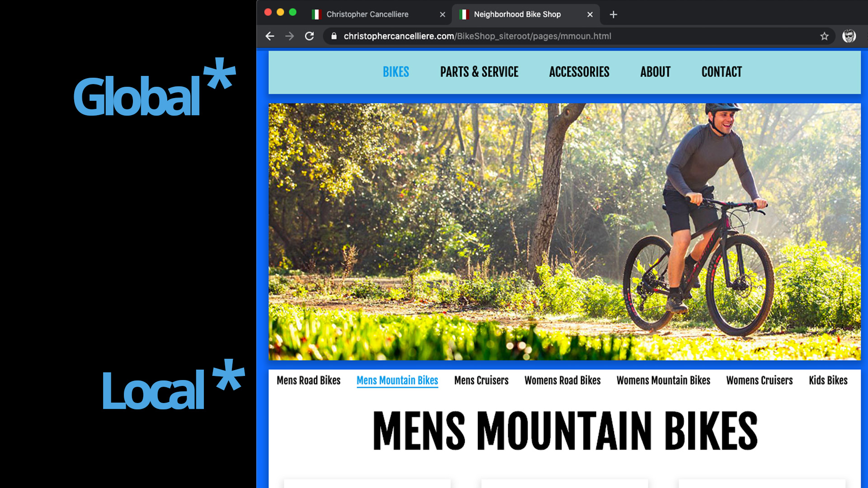Viewport: 868px width, 488px height.
Task: Click the CONTACT navigation link
Action: (722, 71)
